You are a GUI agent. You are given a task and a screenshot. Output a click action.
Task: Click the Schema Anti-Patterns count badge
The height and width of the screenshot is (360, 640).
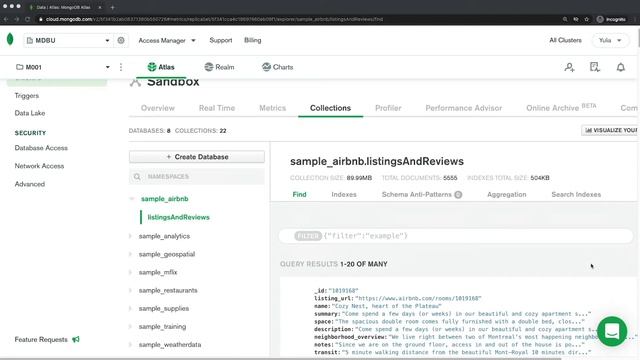click(458, 195)
